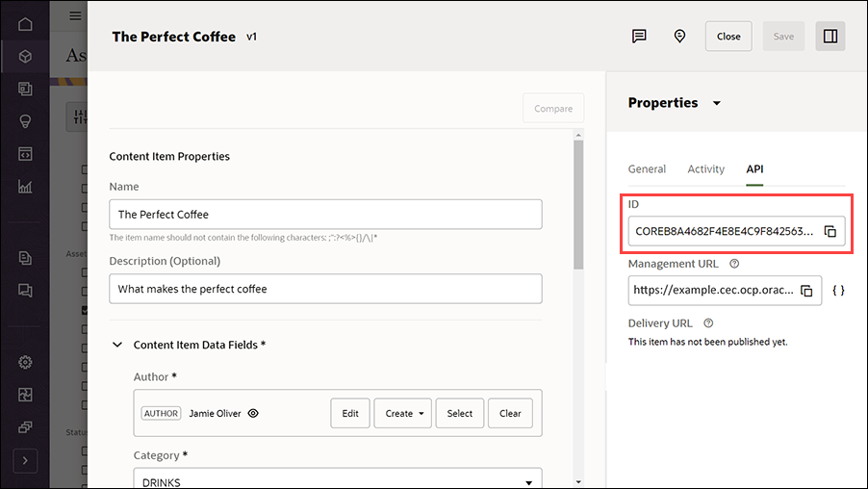Open the code window Sites icon
This screenshot has height=489, width=868.
click(25, 154)
